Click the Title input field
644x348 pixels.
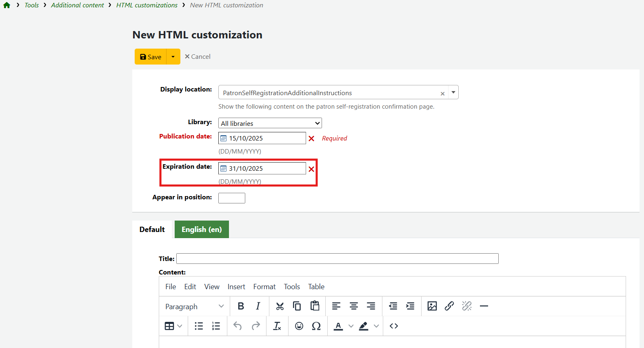[337, 259]
